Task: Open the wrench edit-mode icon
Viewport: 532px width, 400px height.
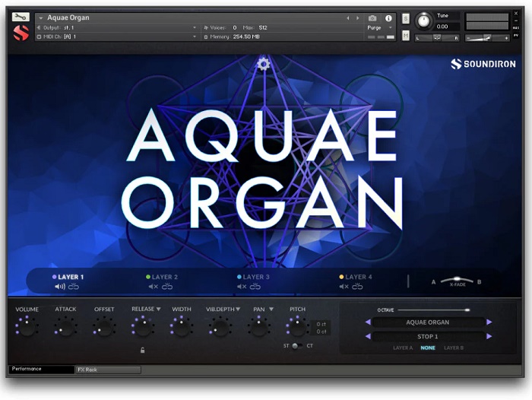Action: click(21, 17)
